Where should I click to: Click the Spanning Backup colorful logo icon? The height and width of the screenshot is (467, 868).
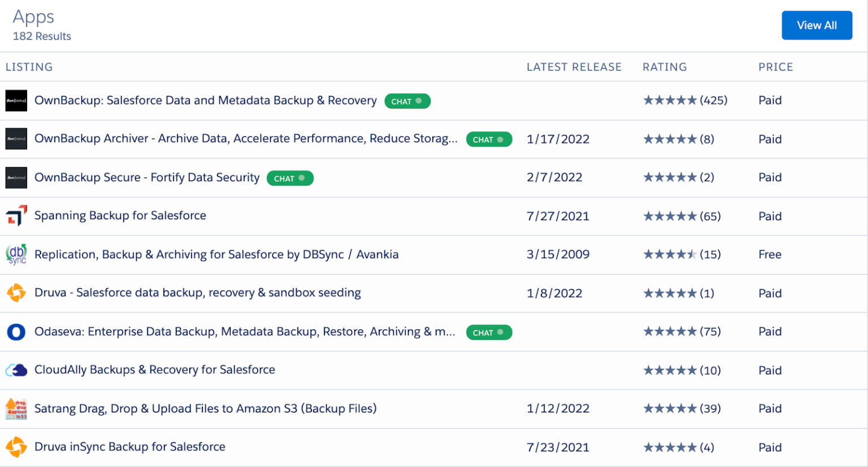point(16,216)
